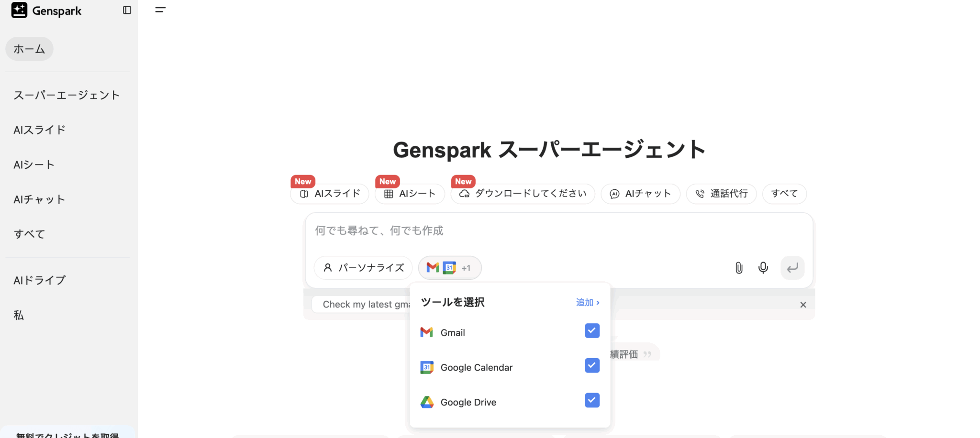Toggle off Google Drive integration
The height and width of the screenshot is (438, 980).
click(x=591, y=400)
